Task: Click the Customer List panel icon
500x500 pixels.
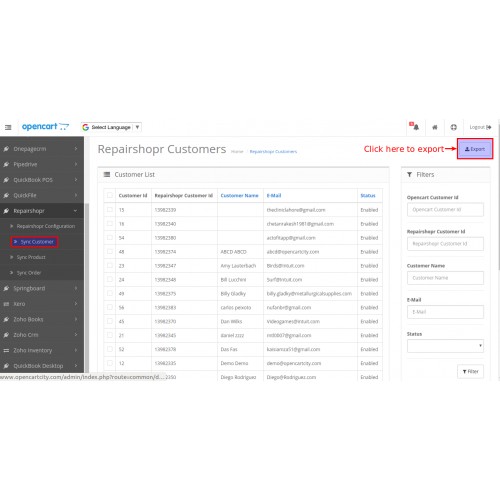Action: tap(107, 174)
